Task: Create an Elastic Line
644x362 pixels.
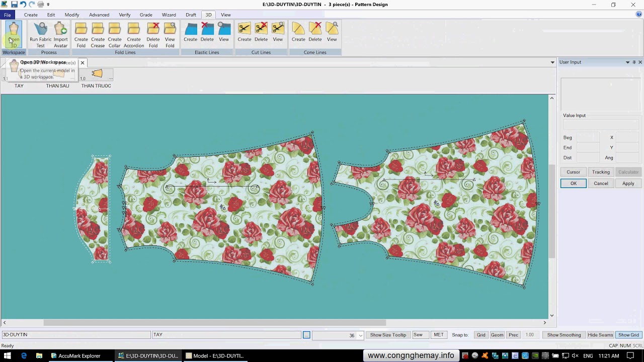Action: tap(190, 32)
